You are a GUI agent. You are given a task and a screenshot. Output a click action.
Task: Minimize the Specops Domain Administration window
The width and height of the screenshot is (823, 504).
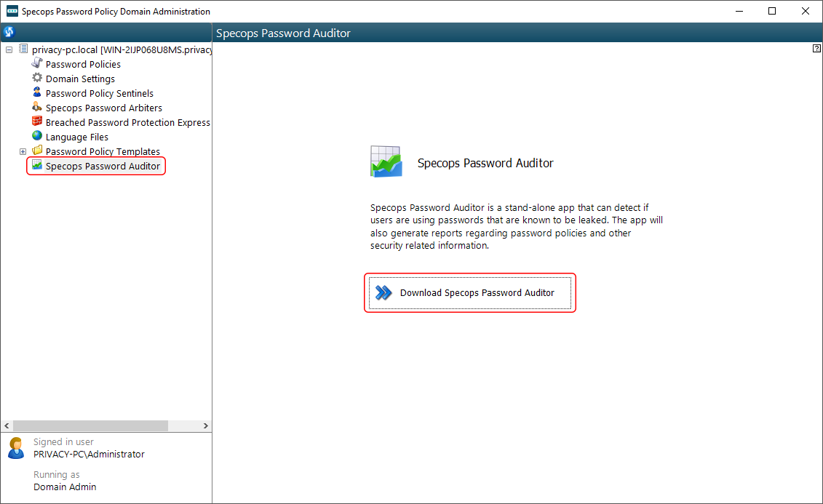tap(739, 11)
